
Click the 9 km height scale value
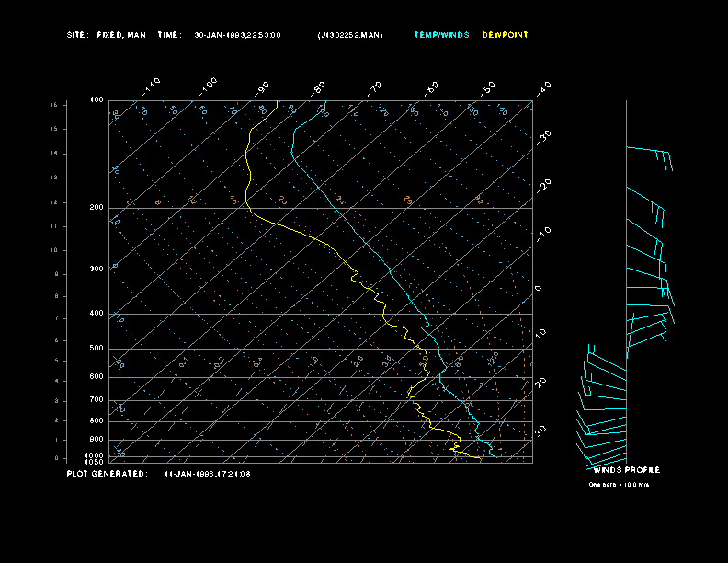tap(56, 274)
